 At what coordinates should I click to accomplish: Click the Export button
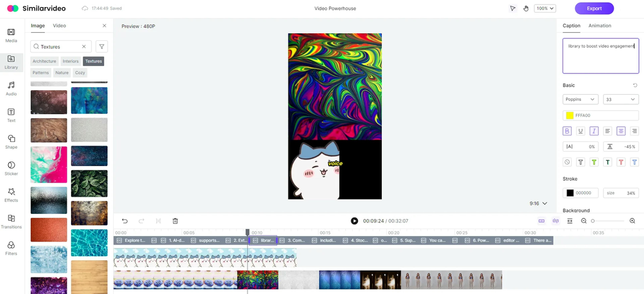tap(594, 8)
